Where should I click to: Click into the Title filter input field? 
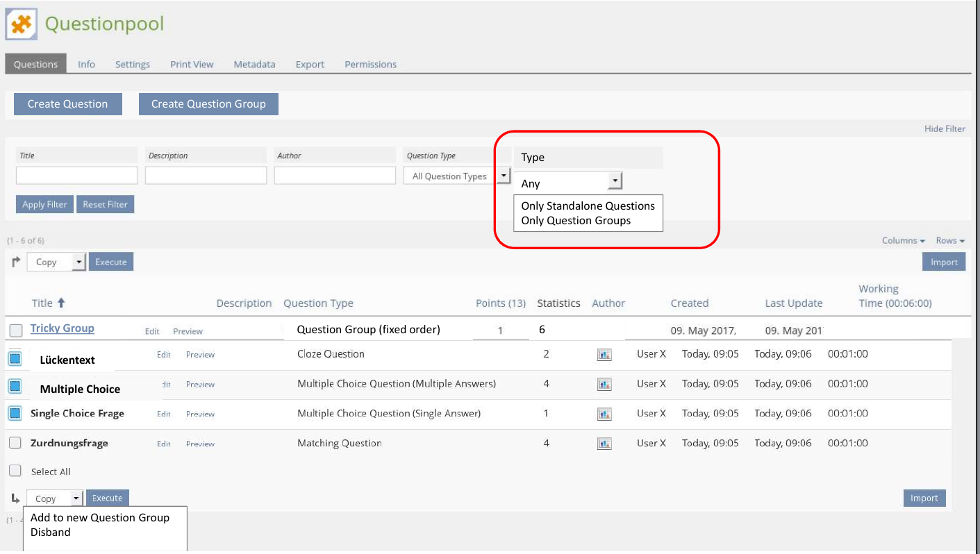click(x=76, y=176)
